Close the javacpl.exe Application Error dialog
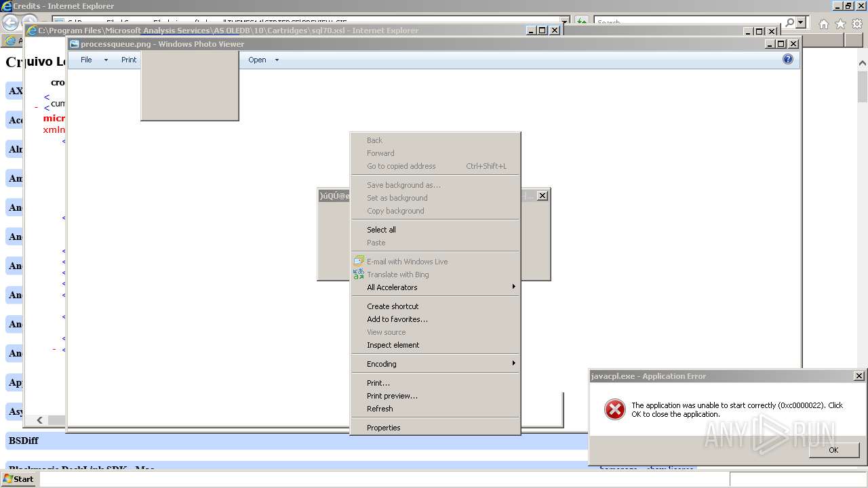Image resolution: width=868 pixels, height=488 pixels. click(x=859, y=376)
